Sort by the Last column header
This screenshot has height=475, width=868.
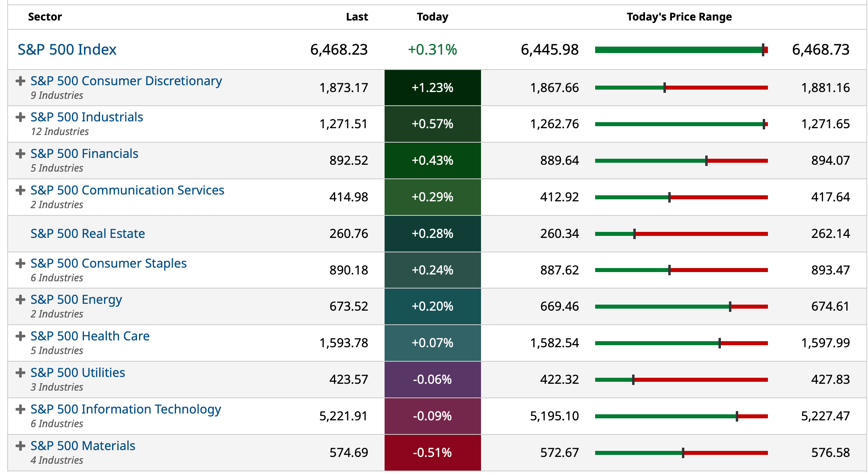click(x=357, y=17)
